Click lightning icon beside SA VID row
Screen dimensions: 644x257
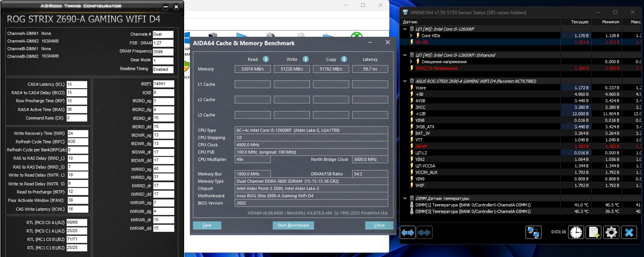(x=412, y=42)
